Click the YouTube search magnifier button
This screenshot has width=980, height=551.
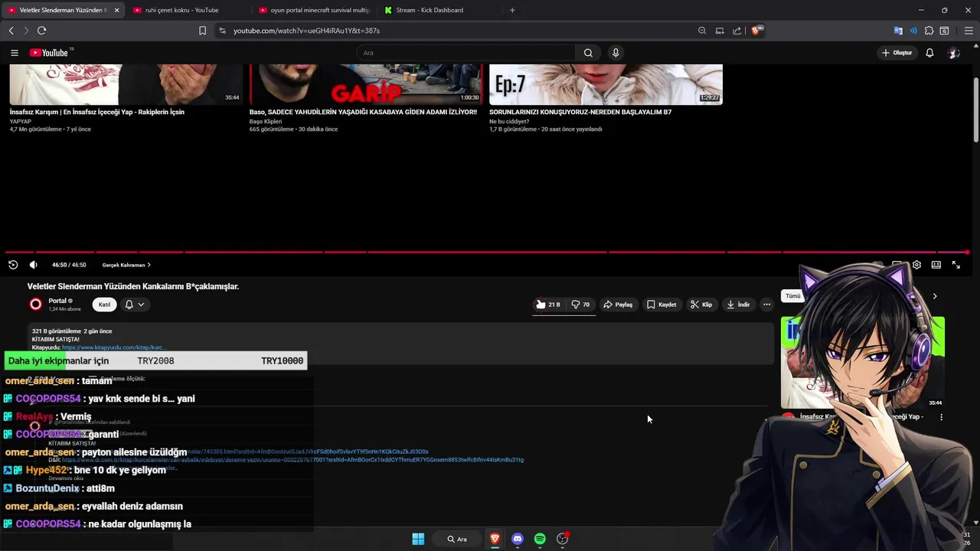tap(588, 53)
